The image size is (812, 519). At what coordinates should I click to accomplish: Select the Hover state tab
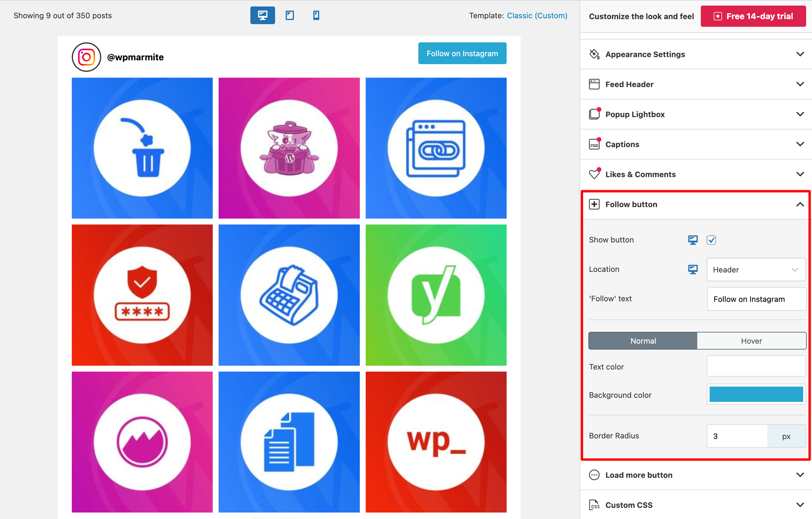point(751,341)
